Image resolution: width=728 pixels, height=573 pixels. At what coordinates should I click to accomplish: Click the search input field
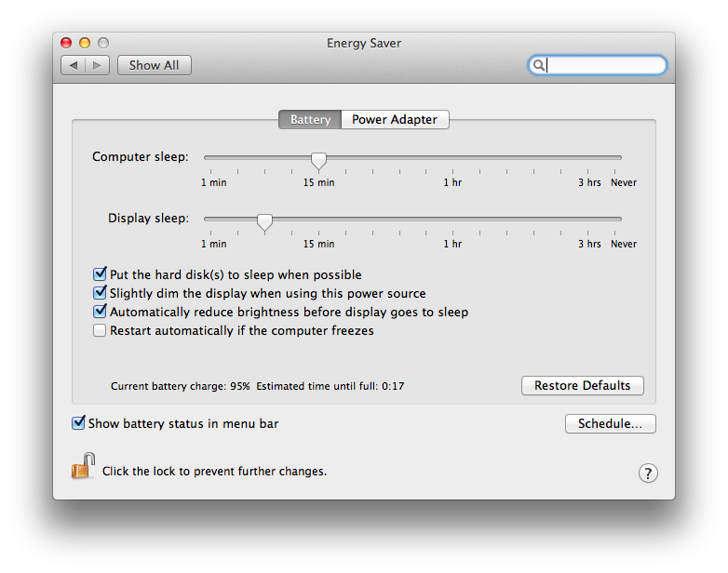pyautogui.click(x=598, y=65)
